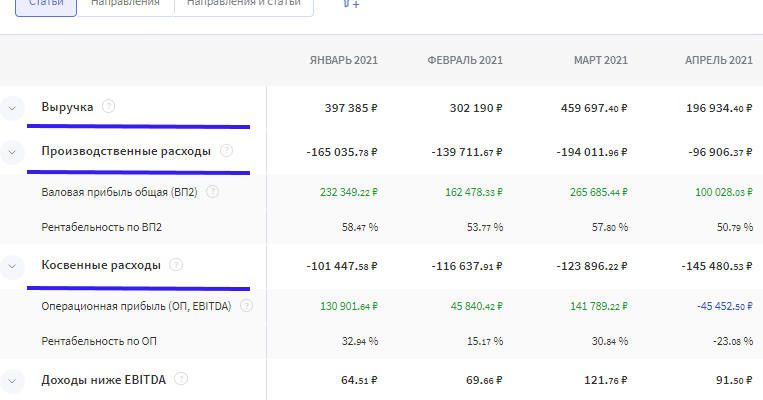This screenshot has width=763, height=400.
Task: Click the add filter icon near tabs
Action: [350, 4]
